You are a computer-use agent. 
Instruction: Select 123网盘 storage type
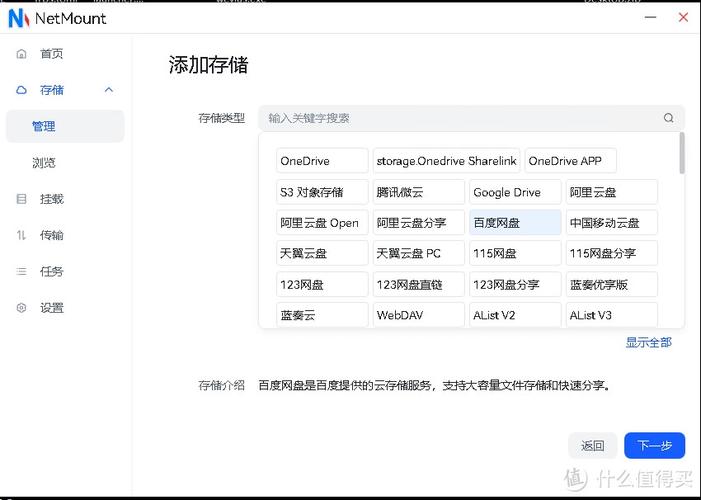pos(322,284)
